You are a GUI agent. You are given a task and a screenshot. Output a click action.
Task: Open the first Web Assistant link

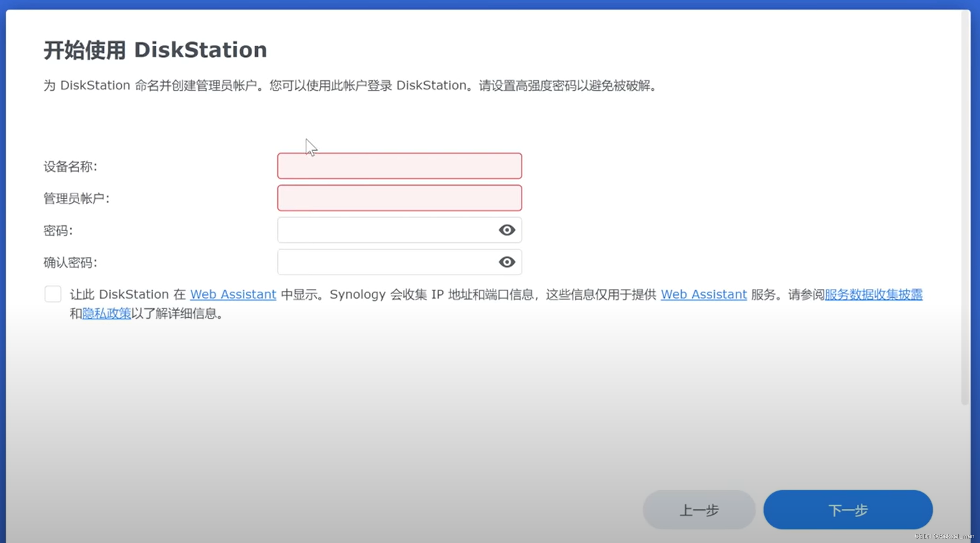[233, 294]
